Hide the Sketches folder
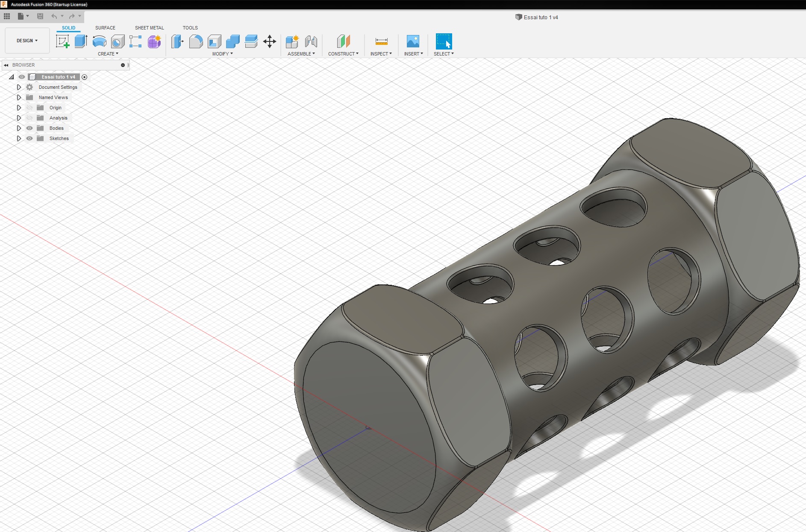The image size is (806, 532). pyautogui.click(x=29, y=138)
